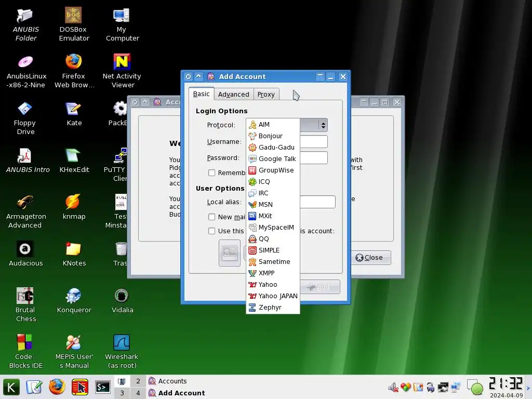Click Firefox icon in taskbar panel

57,387
